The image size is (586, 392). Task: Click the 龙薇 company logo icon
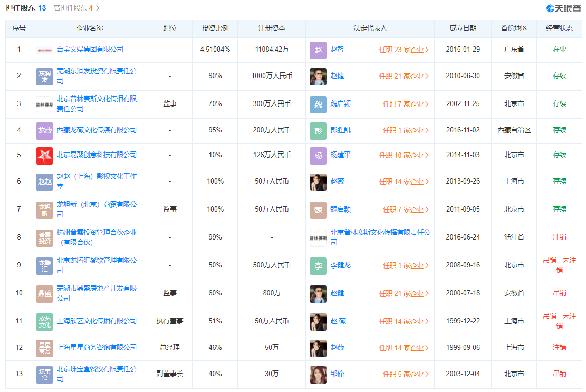44,131
